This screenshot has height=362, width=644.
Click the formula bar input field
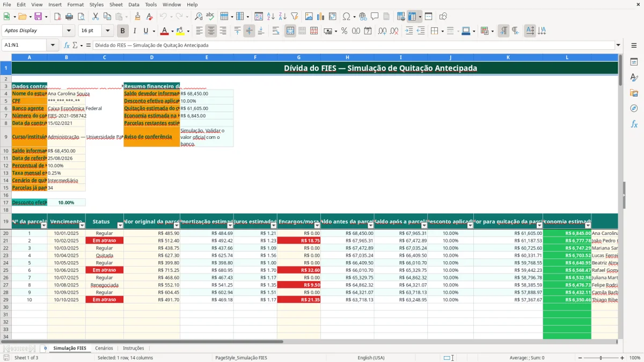click(x=354, y=45)
